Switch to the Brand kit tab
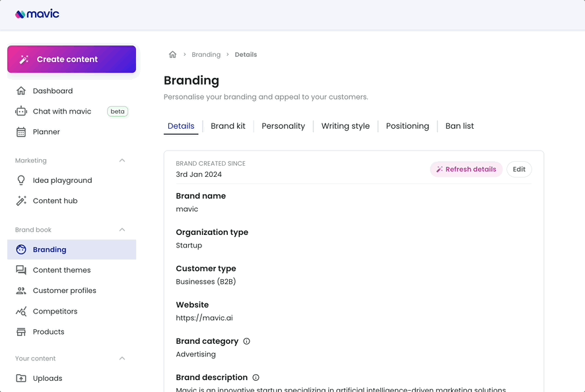The height and width of the screenshot is (392, 585). point(228,126)
